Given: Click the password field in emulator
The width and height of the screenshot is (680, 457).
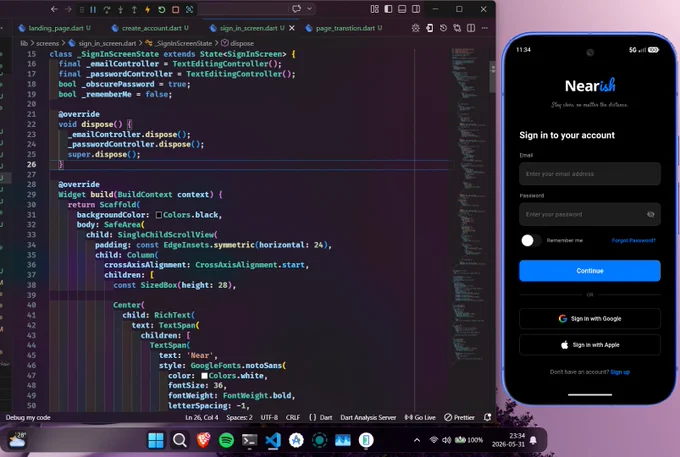Looking at the screenshot, I should (590, 214).
